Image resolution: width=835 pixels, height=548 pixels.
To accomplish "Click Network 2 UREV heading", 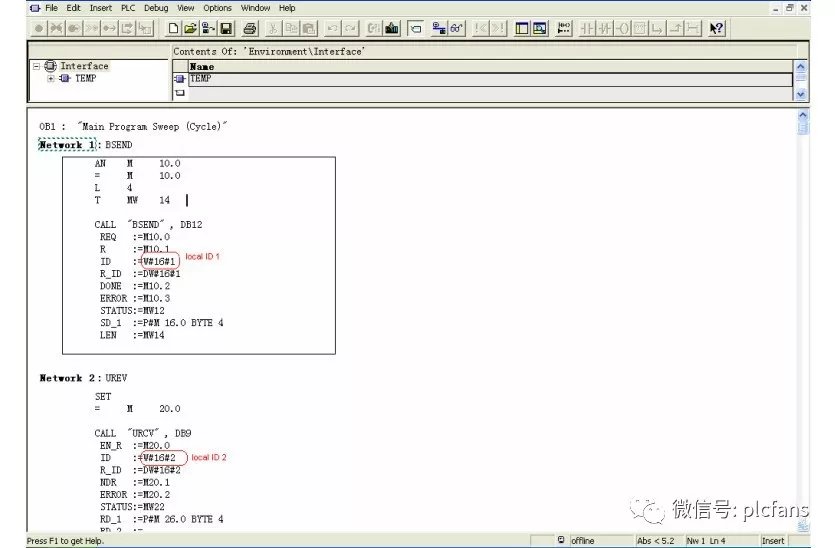I will click(83, 378).
